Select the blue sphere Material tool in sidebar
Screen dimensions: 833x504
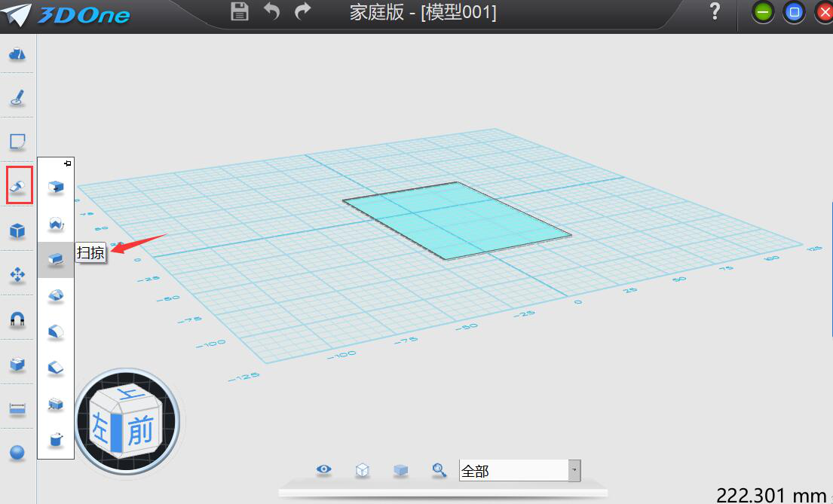point(17,451)
